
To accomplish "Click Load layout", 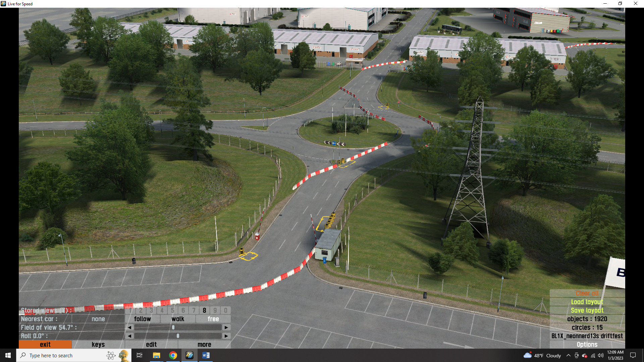I will point(587,302).
